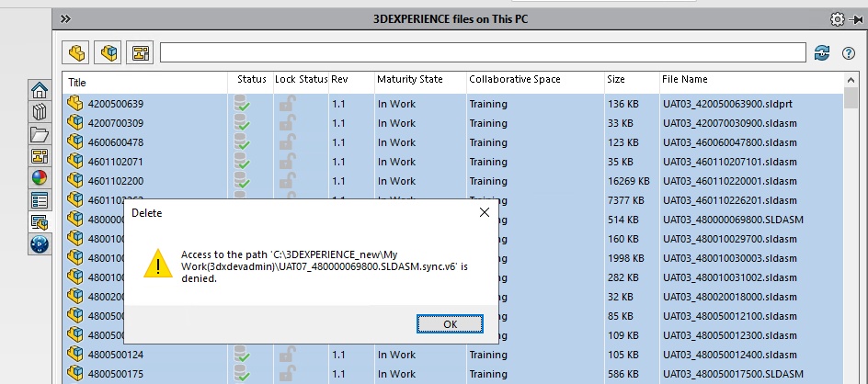868x384 pixels.
Task: Click lock status icon of row 4200700309
Action: 287,123
